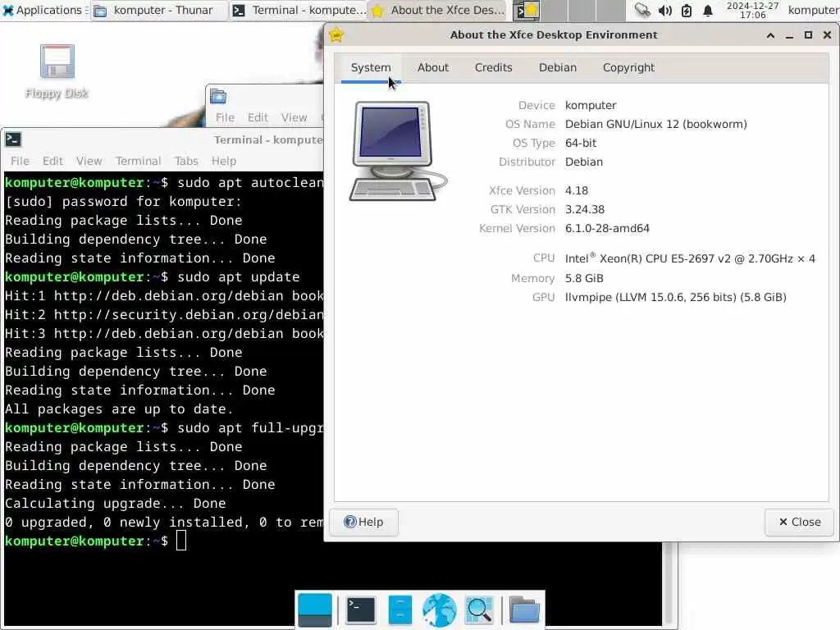840x630 pixels.
Task: Switch to the Debian tab
Action: [x=558, y=67]
